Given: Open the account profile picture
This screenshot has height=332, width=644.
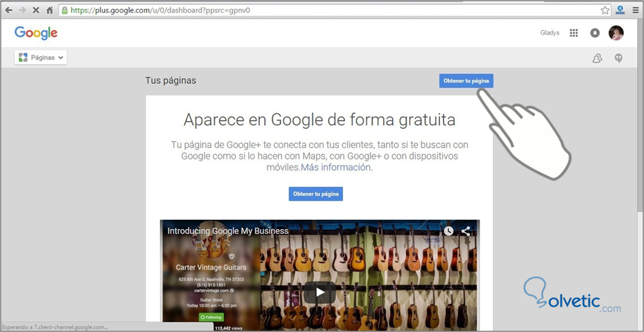Looking at the screenshot, I should 616,33.
